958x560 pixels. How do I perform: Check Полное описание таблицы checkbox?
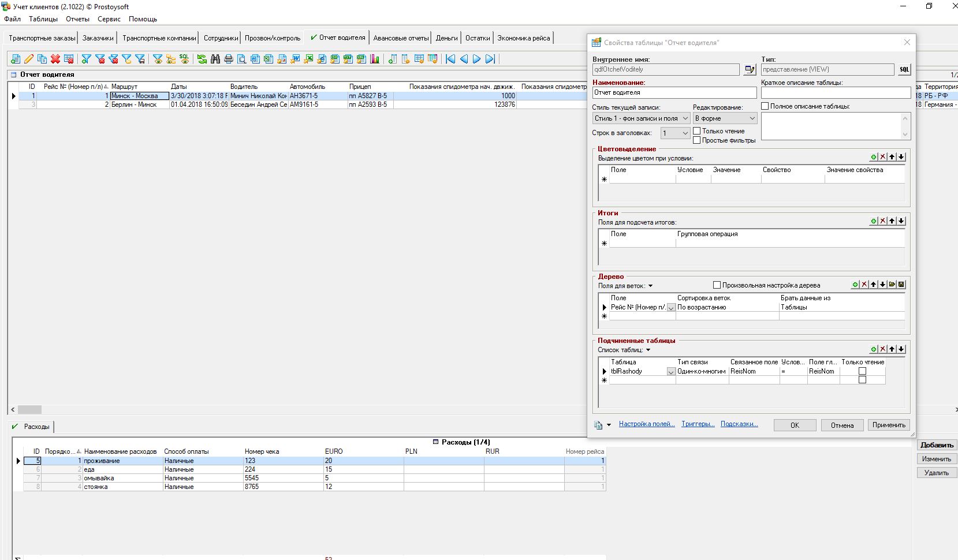point(765,106)
